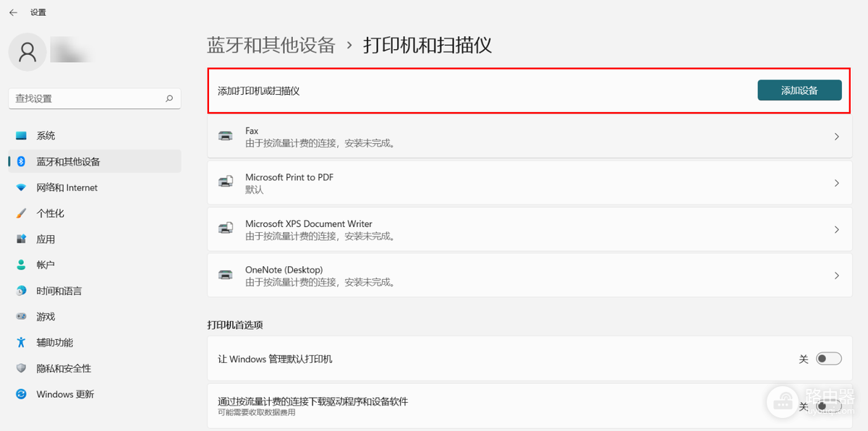Open the 帐户 settings section
Viewport: 868px width, 431px height.
pos(95,265)
